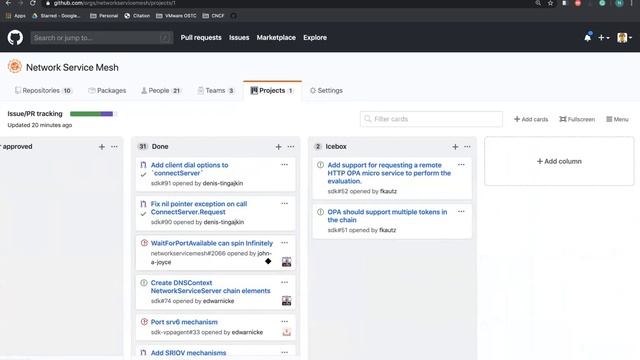The width and height of the screenshot is (640, 360).
Task: Open the VMware OSTC bookmarks folder
Action: coord(176,16)
